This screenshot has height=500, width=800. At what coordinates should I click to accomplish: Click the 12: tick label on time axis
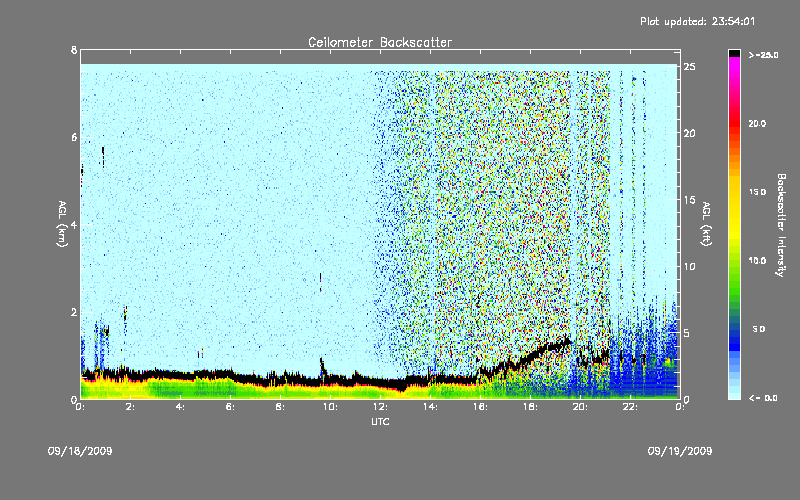click(x=380, y=407)
